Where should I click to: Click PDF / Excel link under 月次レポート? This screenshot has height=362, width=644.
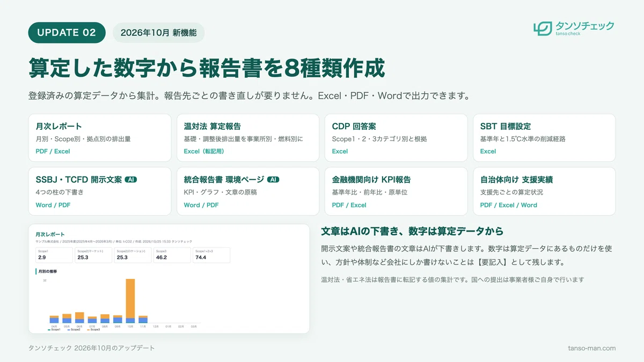[53, 151]
